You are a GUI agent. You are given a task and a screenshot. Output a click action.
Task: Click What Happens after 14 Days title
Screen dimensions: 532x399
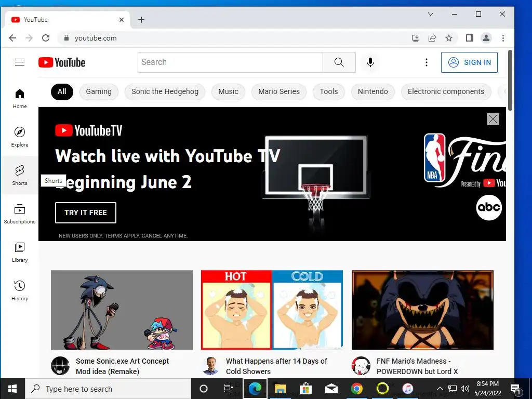276,366
